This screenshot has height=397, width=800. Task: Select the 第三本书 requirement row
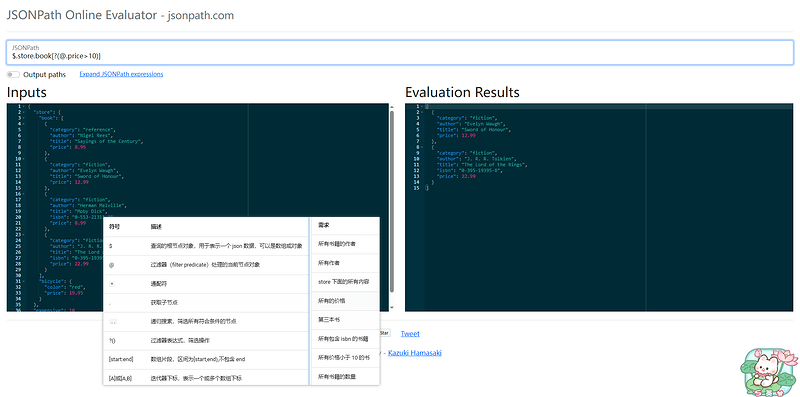pyautogui.click(x=344, y=320)
